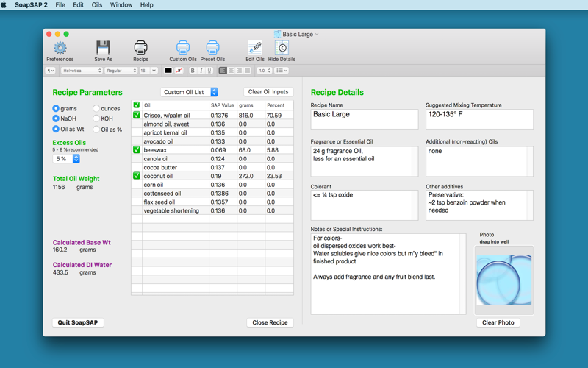Open Preferences gear icon

[x=60, y=48]
